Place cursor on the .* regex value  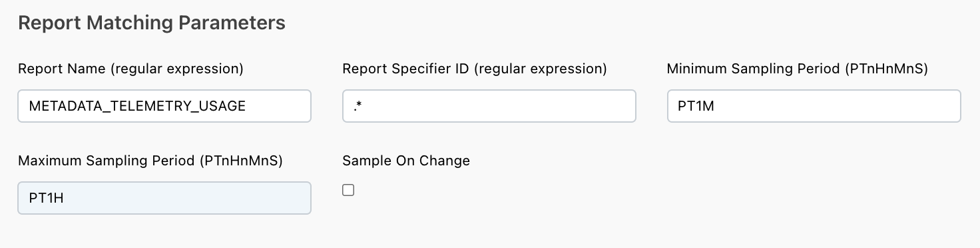358,106
